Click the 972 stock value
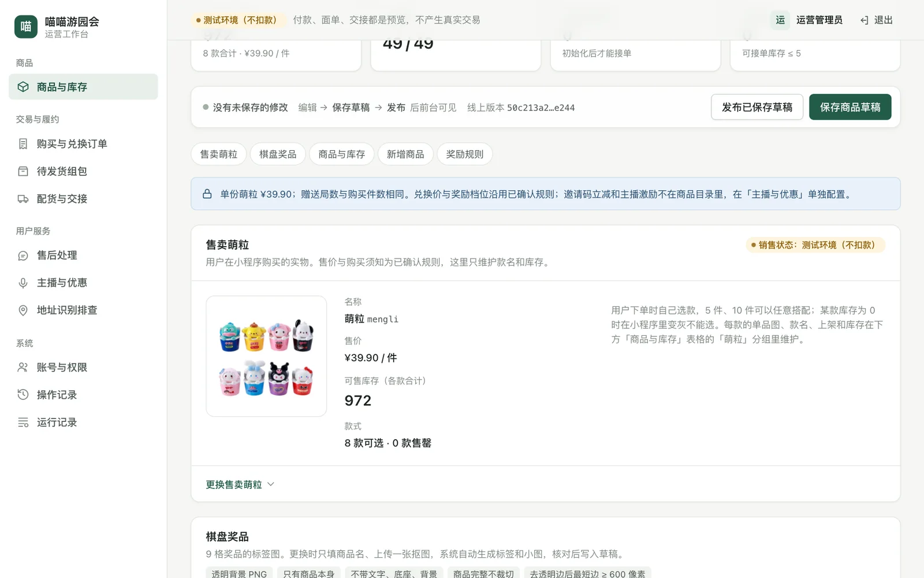Image resolution: width=924 pixels, height=578 pixels. coord(358,401)
